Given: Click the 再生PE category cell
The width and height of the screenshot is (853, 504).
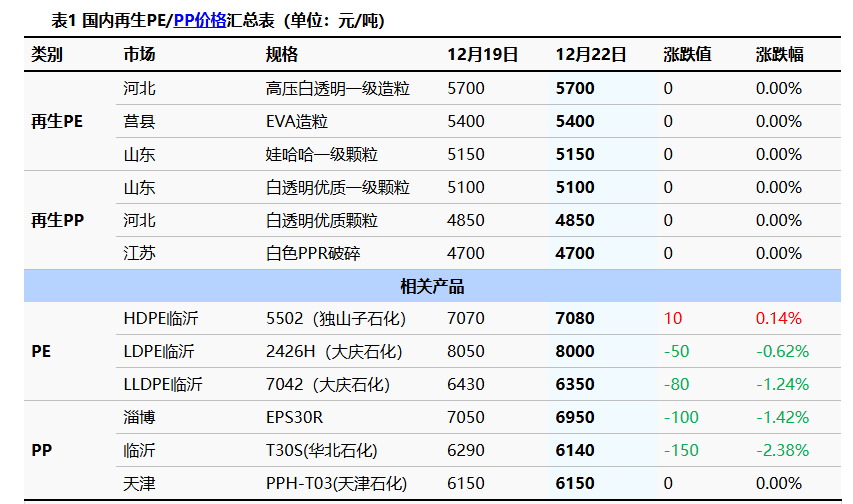Looking at the screenshot, I should point(57,122).
